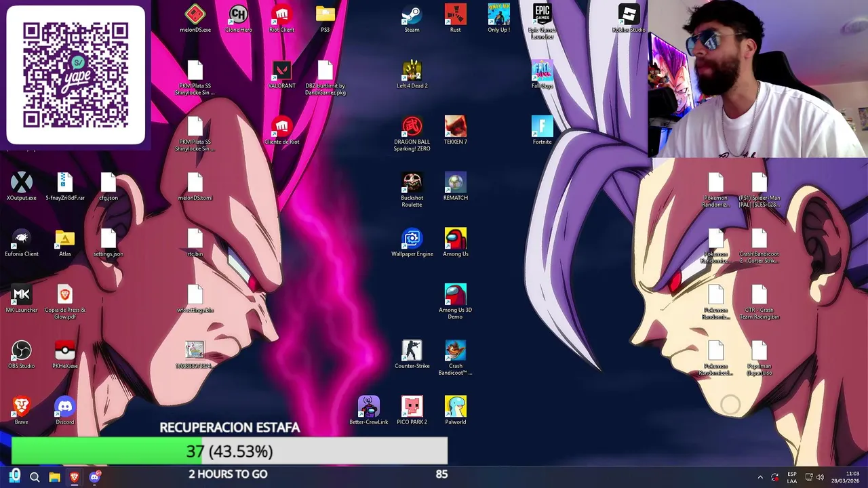The height and width of the screenshot is (488, 868).
Task: Select the Fall Guys icon
Action: click(x=542, y=75)
